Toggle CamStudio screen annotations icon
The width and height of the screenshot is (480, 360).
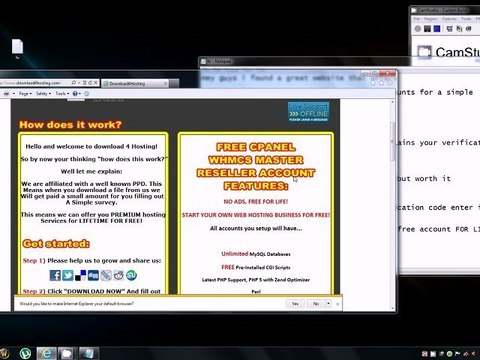(450, 29)
